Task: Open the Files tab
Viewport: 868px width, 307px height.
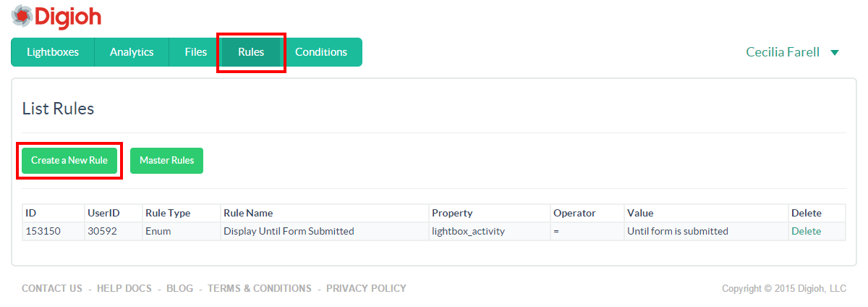Action: [x=195, y=52]
